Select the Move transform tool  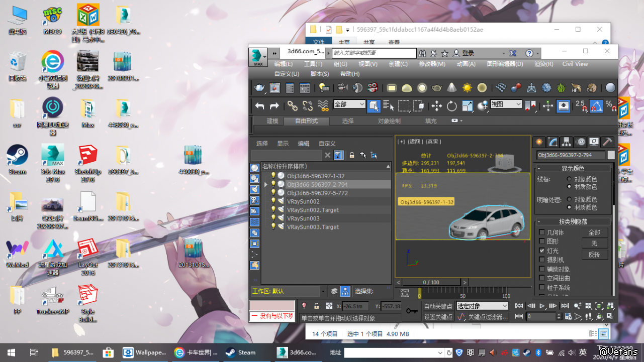pos(436,105)
